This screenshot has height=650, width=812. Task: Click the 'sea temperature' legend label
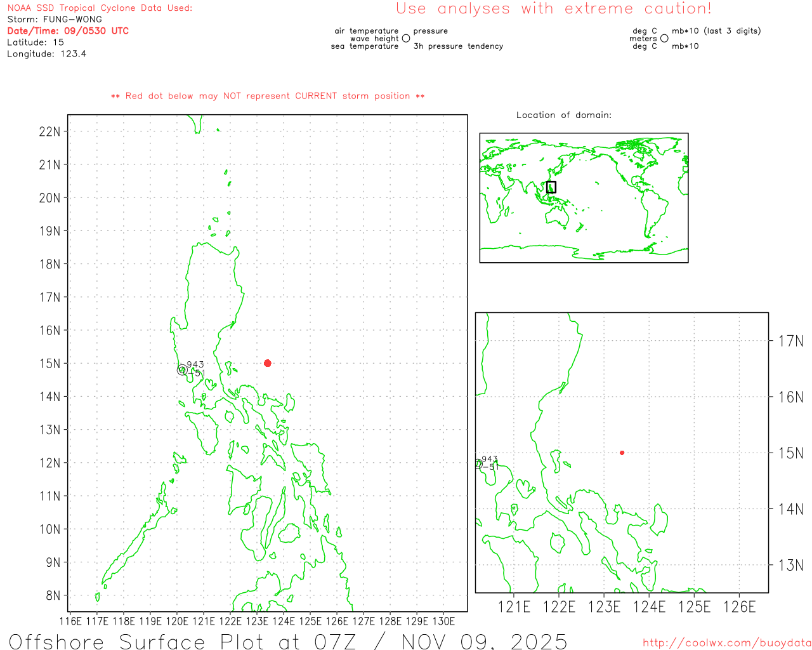point(365,46)
